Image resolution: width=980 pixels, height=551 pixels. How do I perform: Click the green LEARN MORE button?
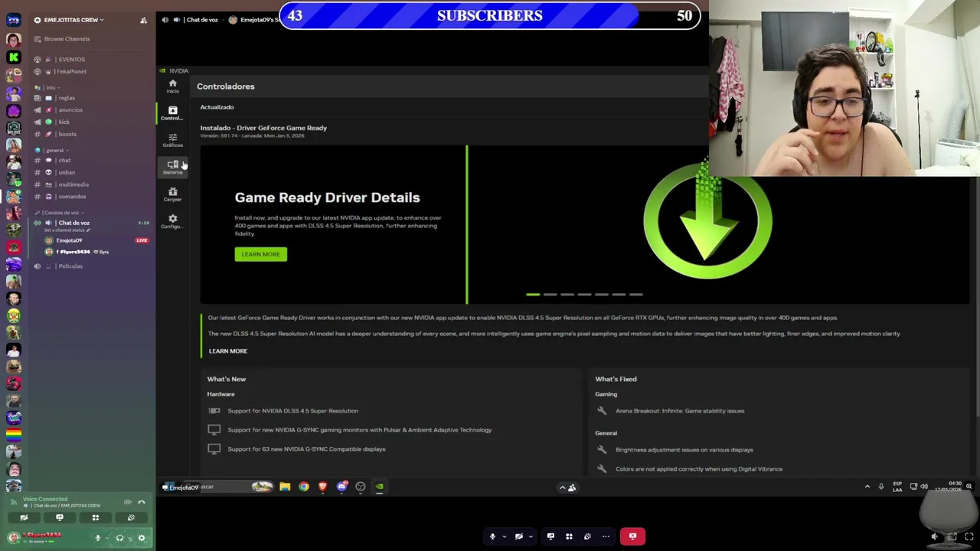click(x=260, y=254)
